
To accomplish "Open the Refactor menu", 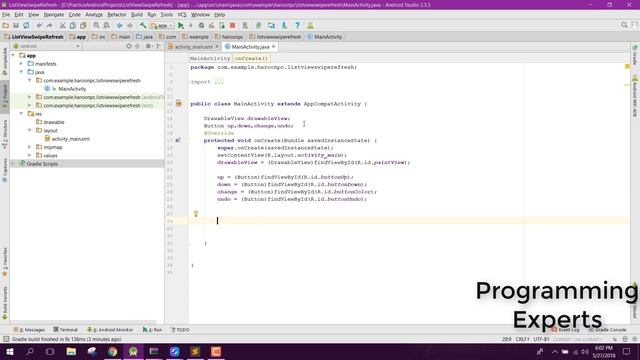I will [x=117, y=15].
